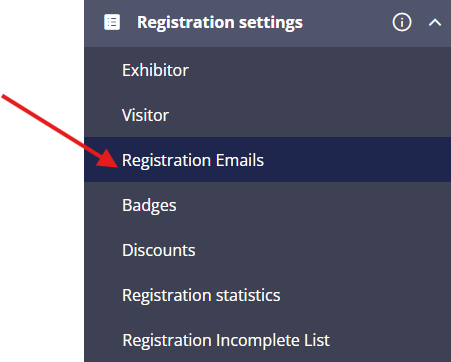Click the info icon beside Registration settings
The width and height of the screenshot is (451, 362).
pyautogui.click(x=402, y=22)
